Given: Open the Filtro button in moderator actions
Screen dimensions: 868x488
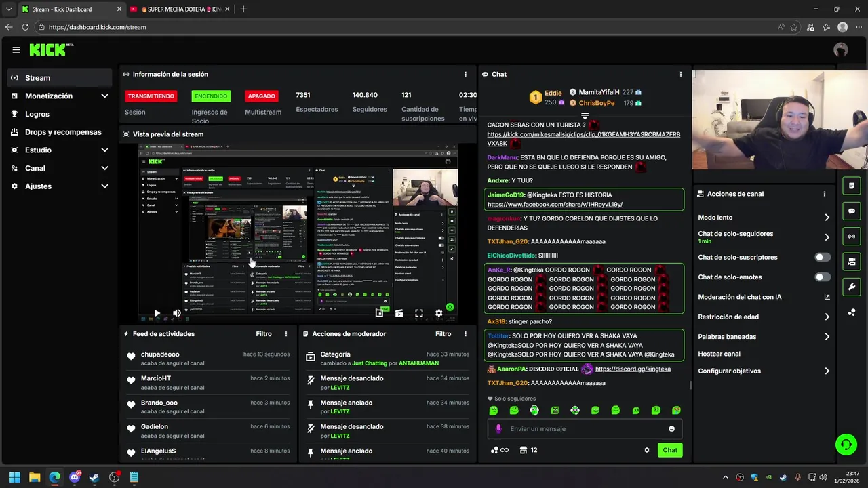Looking at the screenshot, I should tap(443, 334).
